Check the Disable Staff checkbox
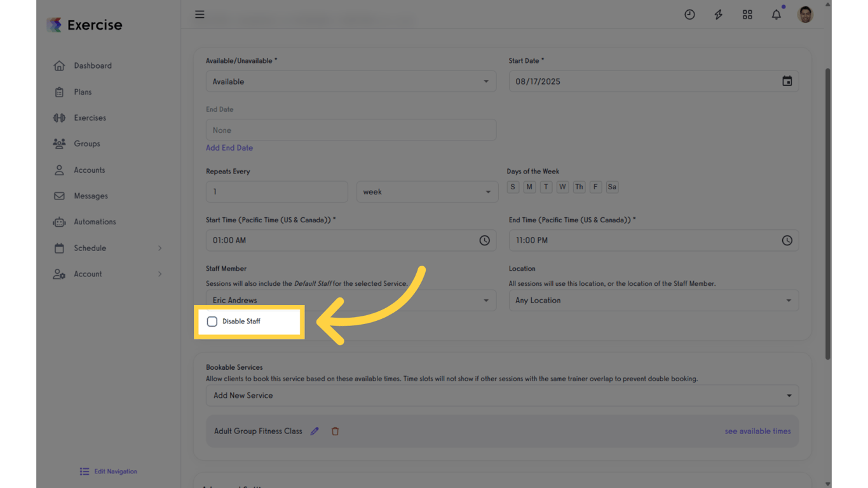The image size is (868, 488). click(x=212, y=322)
